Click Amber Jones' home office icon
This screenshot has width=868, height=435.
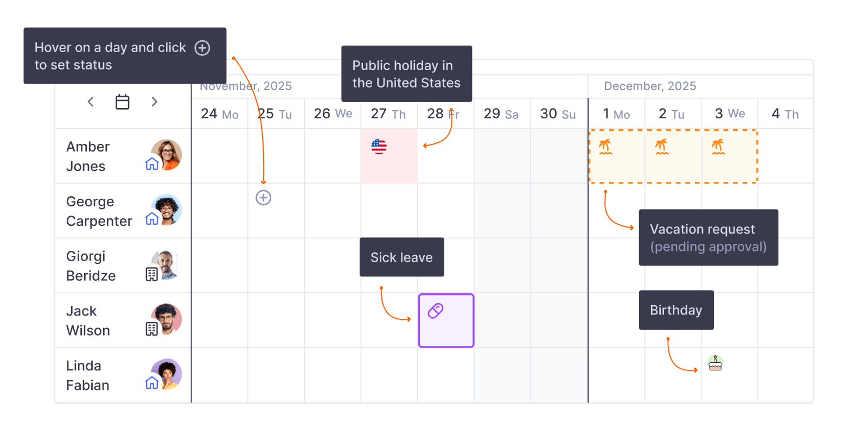click(x=152, y=163)
